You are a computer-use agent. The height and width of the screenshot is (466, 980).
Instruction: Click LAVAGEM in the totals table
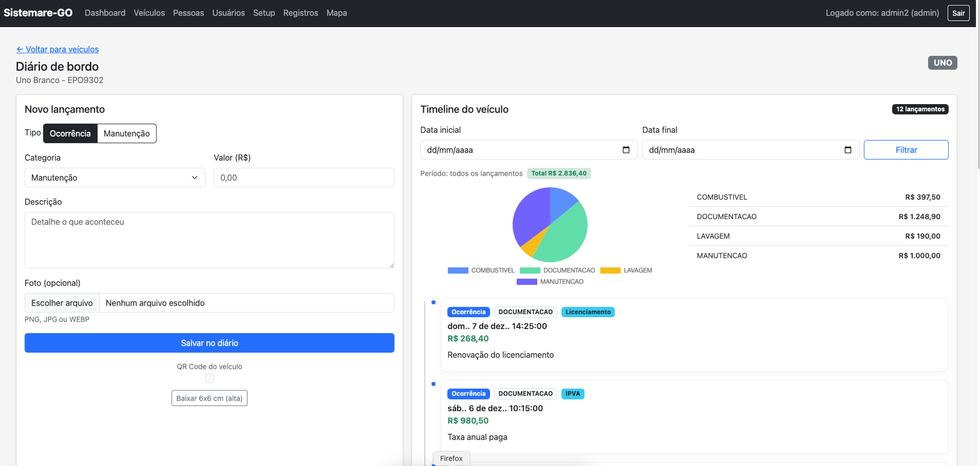(x=714, y=236)
